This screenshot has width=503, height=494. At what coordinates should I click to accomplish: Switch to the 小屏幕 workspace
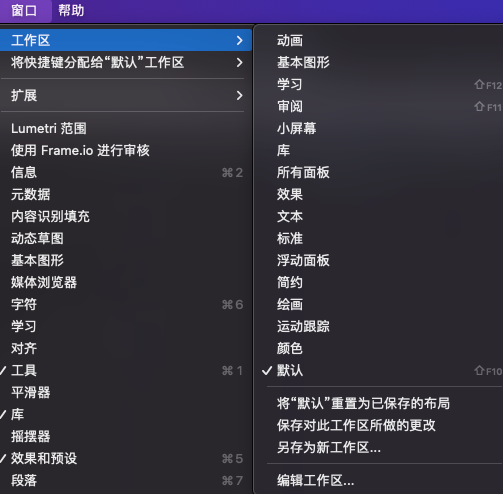click(x=379, y=128)
